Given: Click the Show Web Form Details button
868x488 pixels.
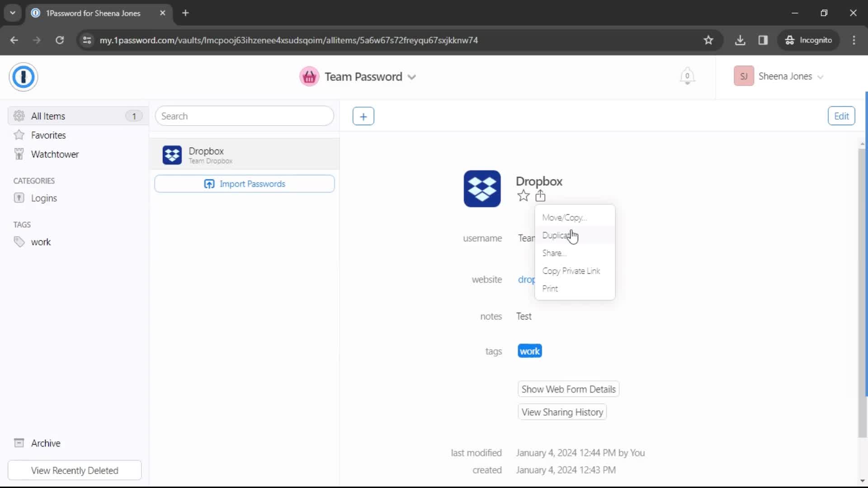Looking at the screenshot, I should (569, 389).
